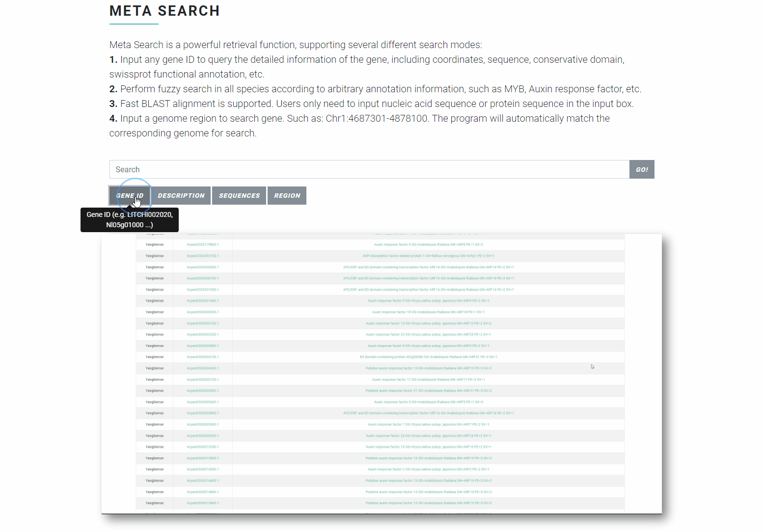Click gene ID Acyan03G0004100.1
Viewport: 763px width, 532px height.
pyautogui.click(x=203, y=357)
